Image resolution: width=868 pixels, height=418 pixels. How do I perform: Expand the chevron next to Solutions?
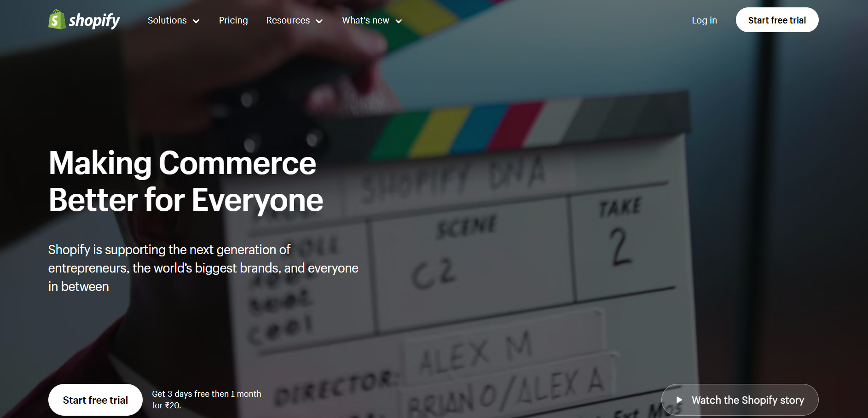196,21
